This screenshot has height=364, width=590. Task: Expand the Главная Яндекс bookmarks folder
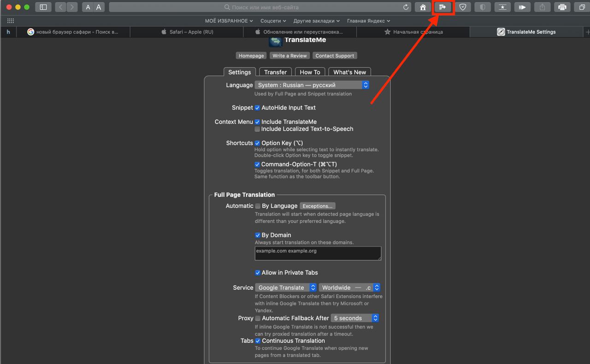point(369,21)
